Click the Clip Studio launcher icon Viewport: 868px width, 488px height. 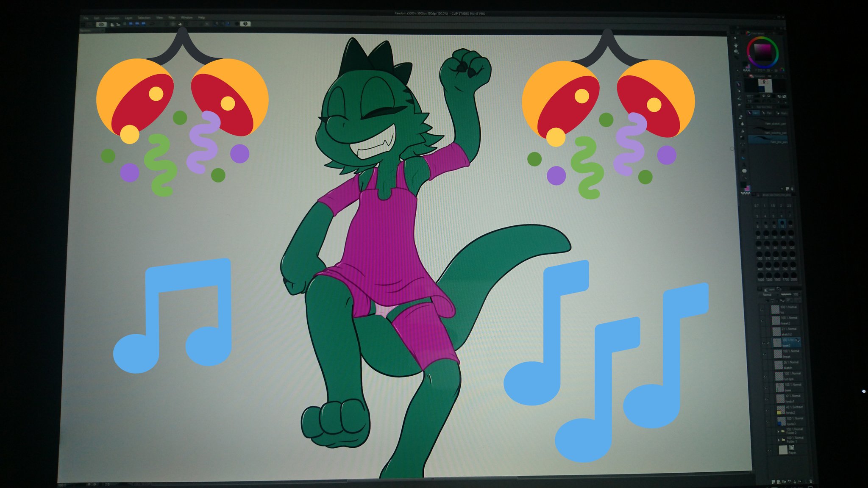coord(101,25)
